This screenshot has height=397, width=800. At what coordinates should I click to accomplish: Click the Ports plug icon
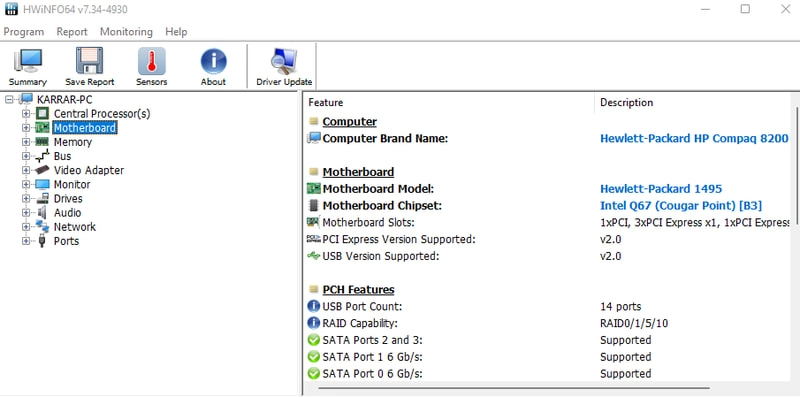[42, 241]
